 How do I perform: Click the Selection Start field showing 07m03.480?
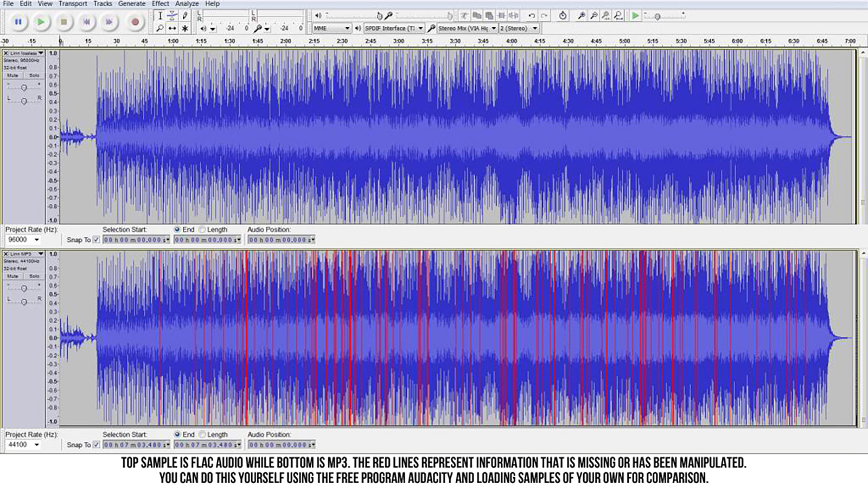[136, 445]
